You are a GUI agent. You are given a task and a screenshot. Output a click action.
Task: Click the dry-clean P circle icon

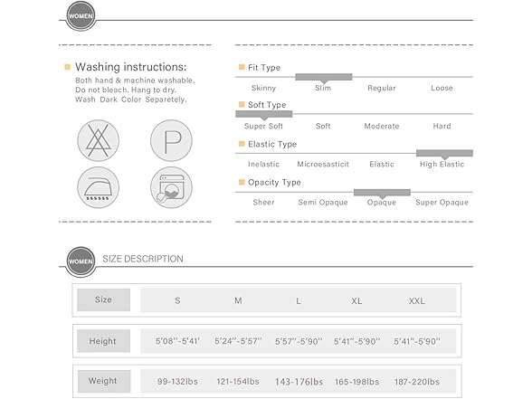[171, 140]
